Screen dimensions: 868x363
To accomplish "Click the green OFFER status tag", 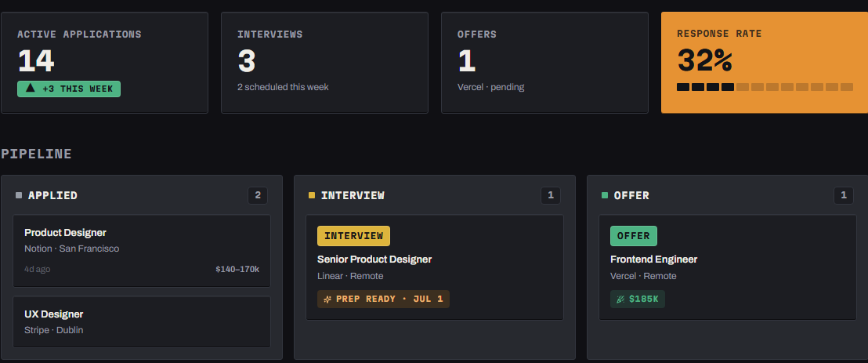I will point(634,236).
